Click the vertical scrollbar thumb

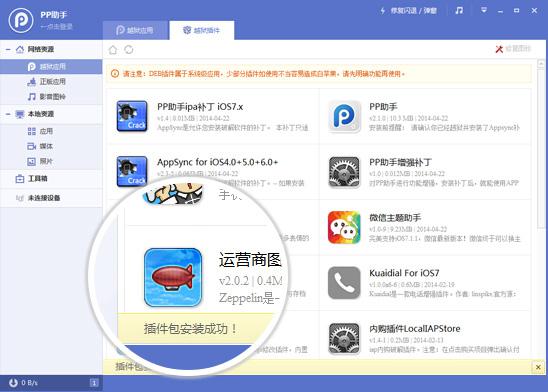(x=541, y=148)
